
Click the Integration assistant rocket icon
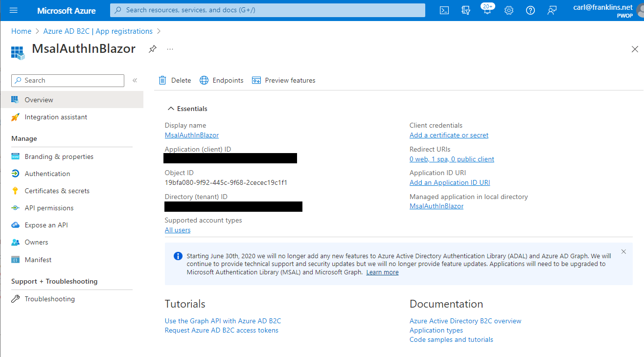15,117
